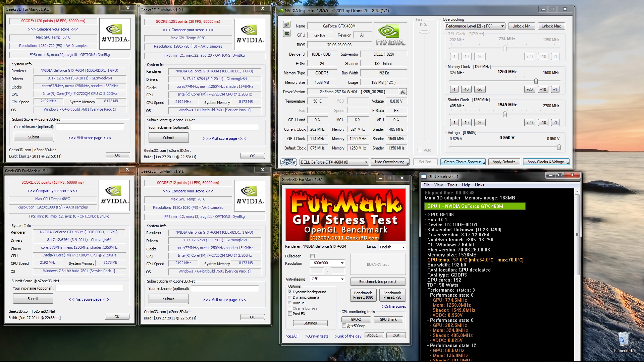Open the Anti-aliasing dropdown
Image resolution: width=644 pixels, height=362 pixels.
pos(327,279)
